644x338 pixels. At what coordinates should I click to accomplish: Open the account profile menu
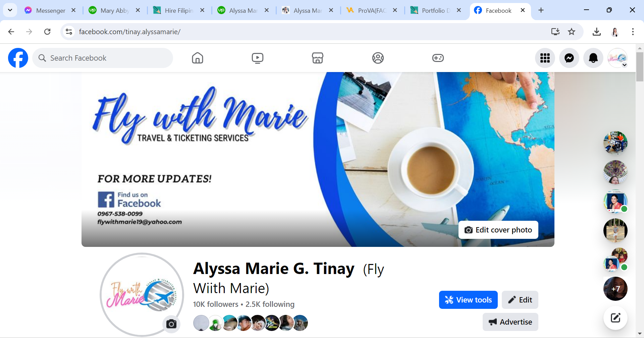[618, 58]
